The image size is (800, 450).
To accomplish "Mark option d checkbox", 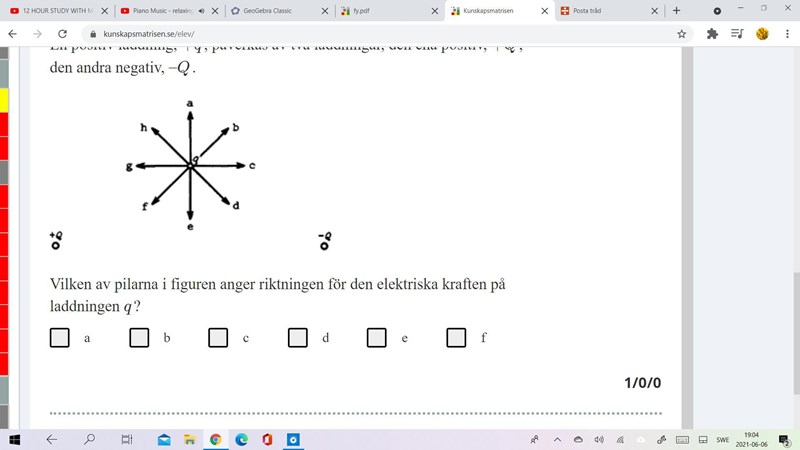I will coord(297,338).
